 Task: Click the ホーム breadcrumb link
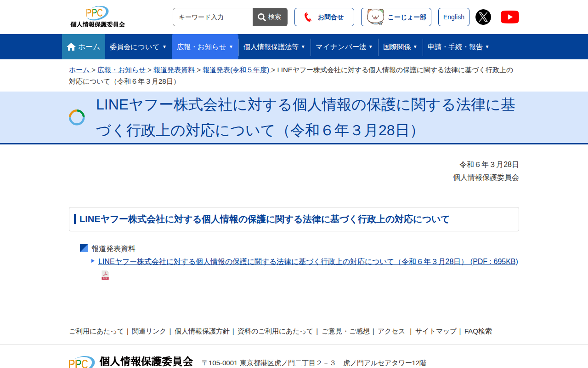click(79, 70)
